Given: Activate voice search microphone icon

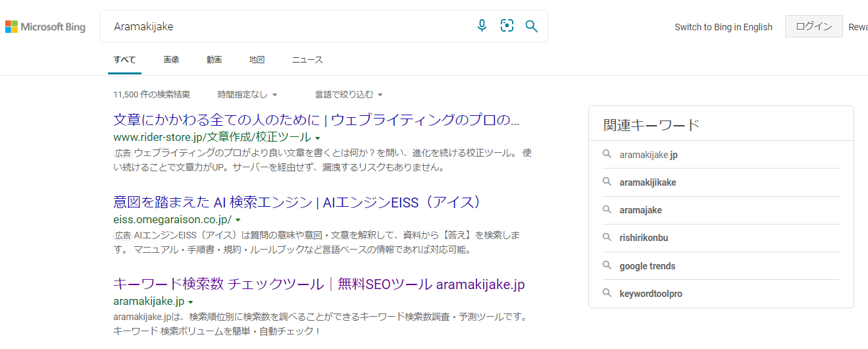Looking at the screenshot, I should [482, 26].
